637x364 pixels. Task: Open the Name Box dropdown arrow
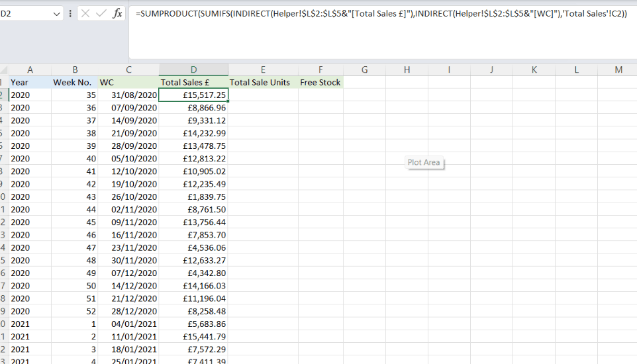pos(56,14)
